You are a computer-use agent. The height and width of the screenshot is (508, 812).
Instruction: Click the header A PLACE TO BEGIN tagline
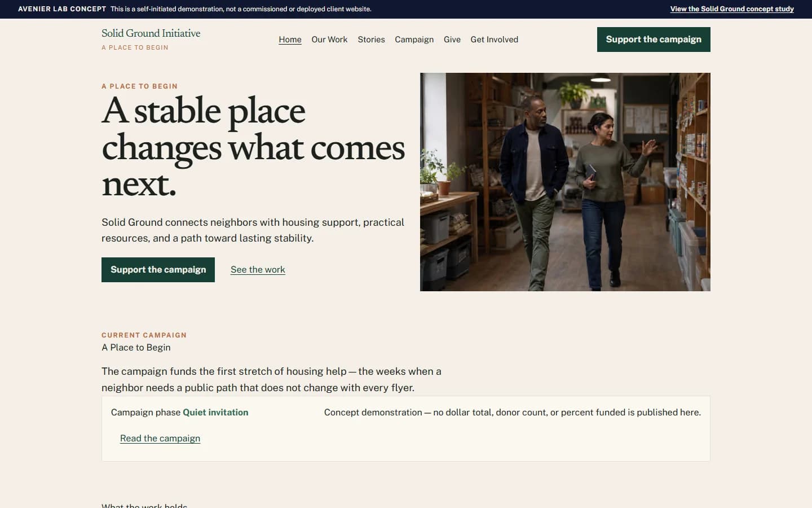pyautogui.click(x=135, y=47)
